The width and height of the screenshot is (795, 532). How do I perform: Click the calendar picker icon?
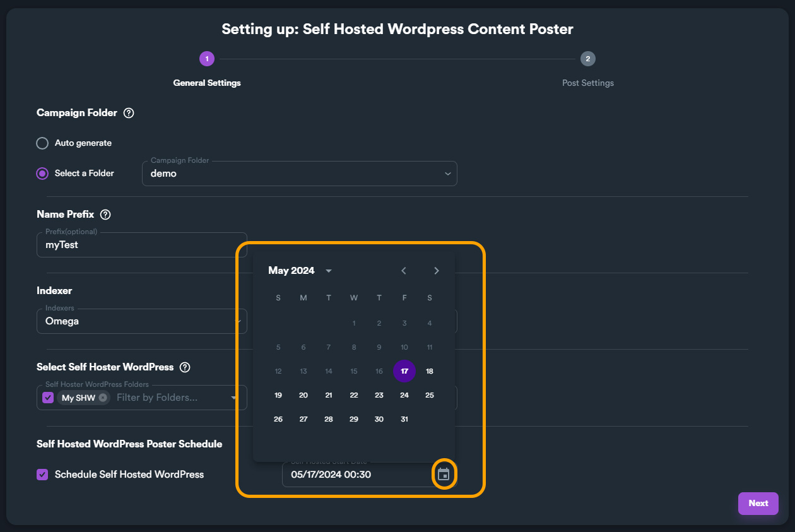444,475
